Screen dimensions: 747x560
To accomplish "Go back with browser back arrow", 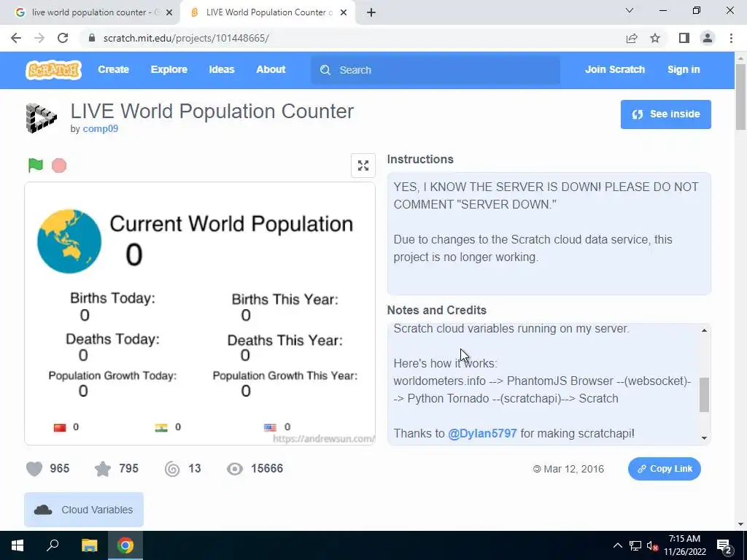I will (x=16, y=38).
